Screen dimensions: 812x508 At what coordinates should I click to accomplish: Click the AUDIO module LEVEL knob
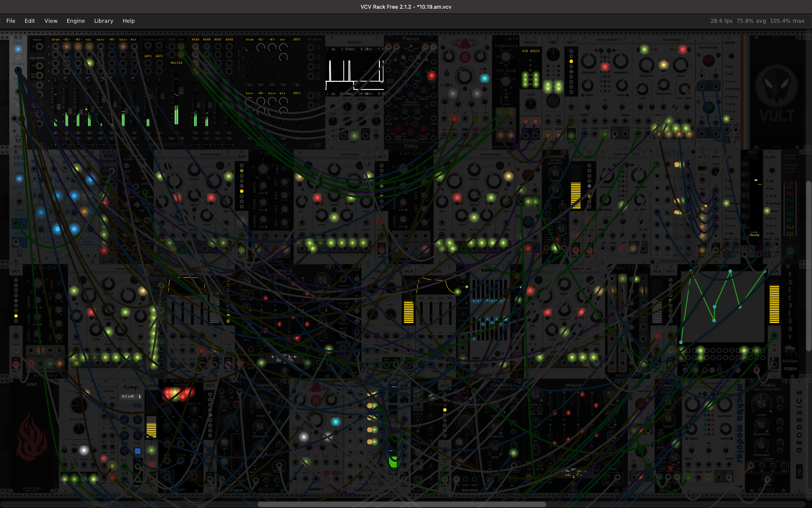click(x=531, y=104)
